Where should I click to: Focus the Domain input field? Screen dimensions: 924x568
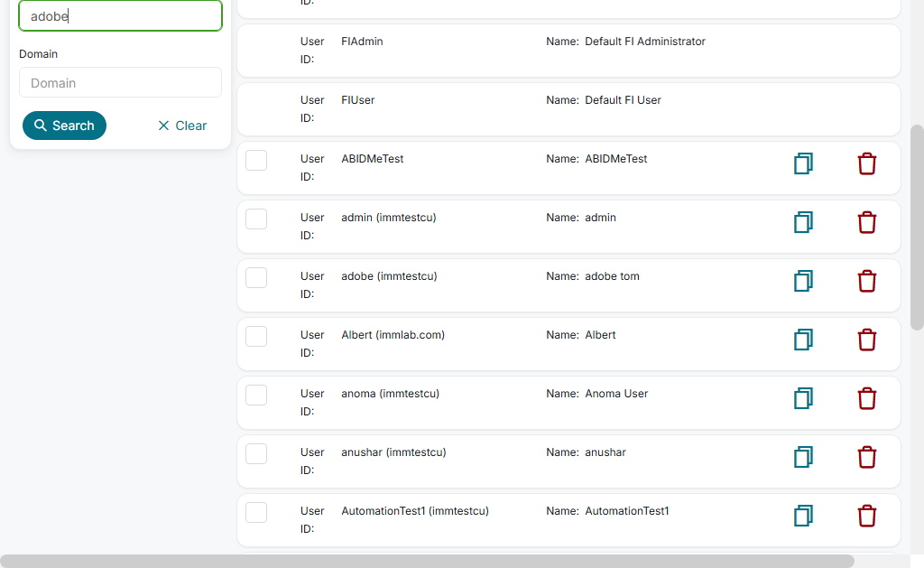(120, 82)
